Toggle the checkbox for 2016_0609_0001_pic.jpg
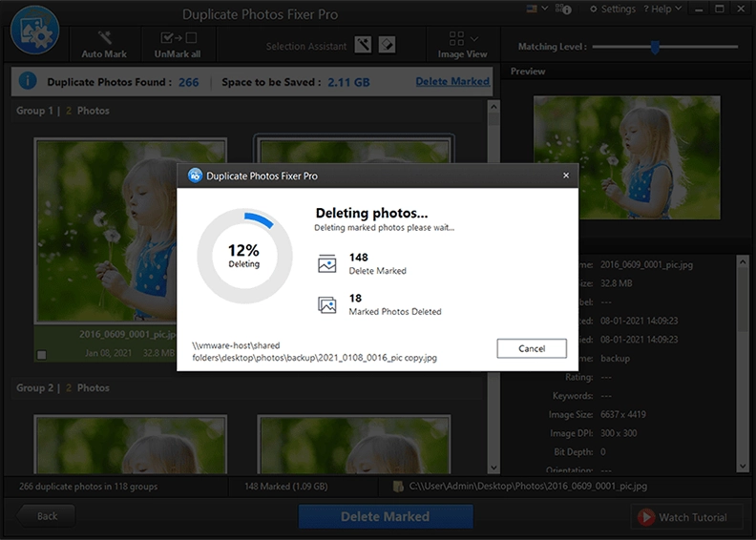The height and width of the screenshot is (540, 756). click(42, 355)
